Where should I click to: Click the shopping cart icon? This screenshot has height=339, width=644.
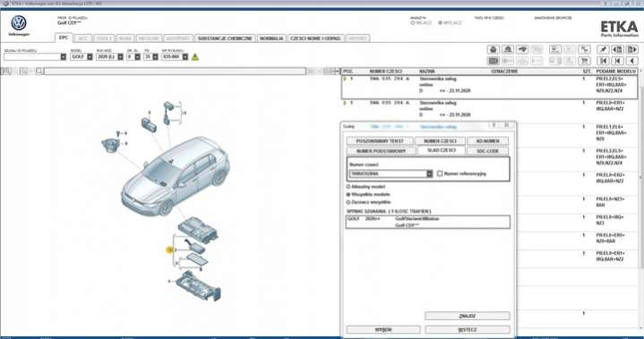pyautogui.click(x=584, y=61)
